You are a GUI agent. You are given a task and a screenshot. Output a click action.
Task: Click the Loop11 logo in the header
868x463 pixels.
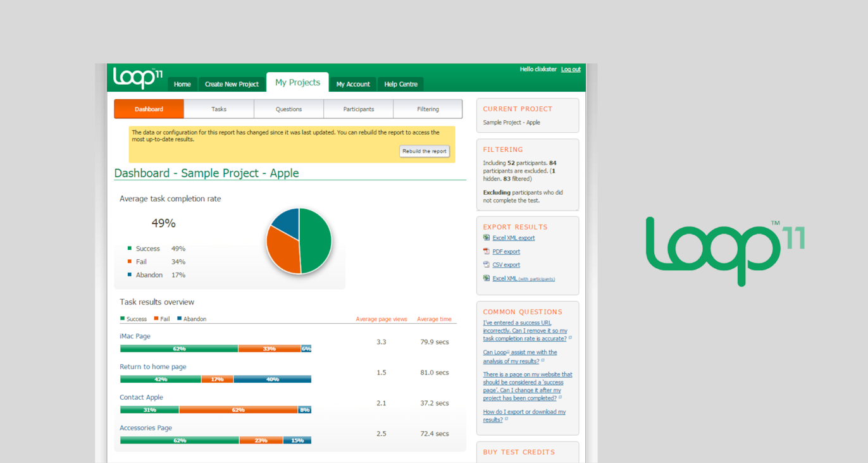pos(137,78)
